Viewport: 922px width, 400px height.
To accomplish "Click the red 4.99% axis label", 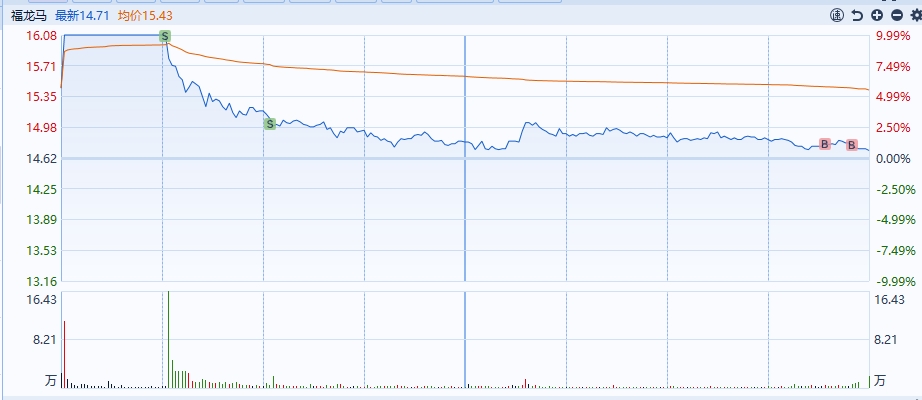I will [x=893, y=96].
